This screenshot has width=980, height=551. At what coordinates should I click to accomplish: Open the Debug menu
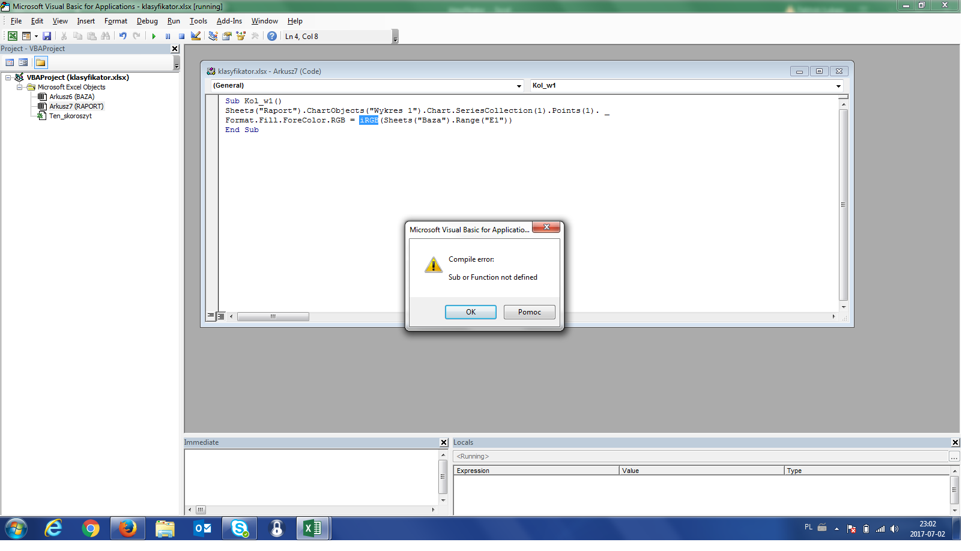point(147,21)
